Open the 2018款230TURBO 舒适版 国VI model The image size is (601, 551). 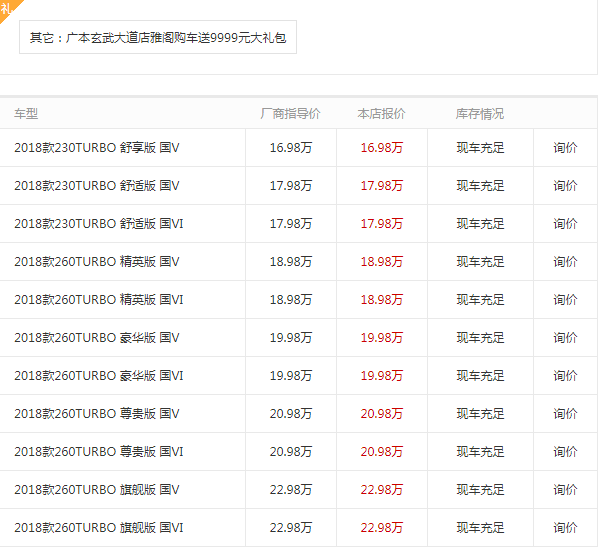tap(99, 223)
